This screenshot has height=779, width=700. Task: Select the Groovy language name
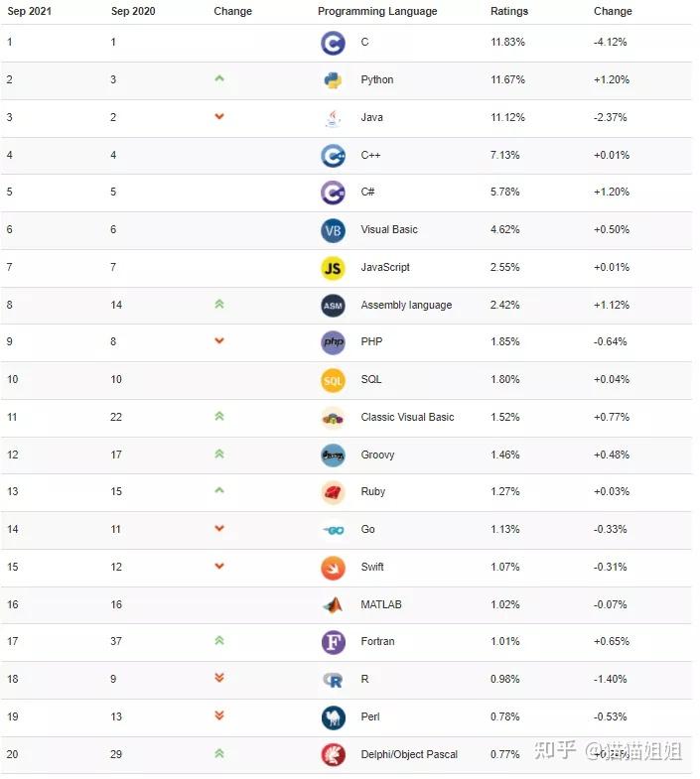(377, 455)
